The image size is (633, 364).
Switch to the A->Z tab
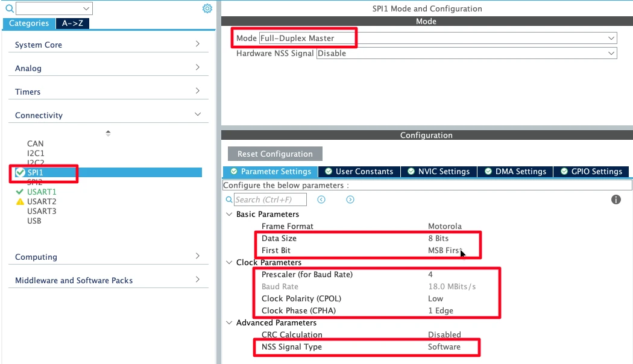click(x=74, y=24)
